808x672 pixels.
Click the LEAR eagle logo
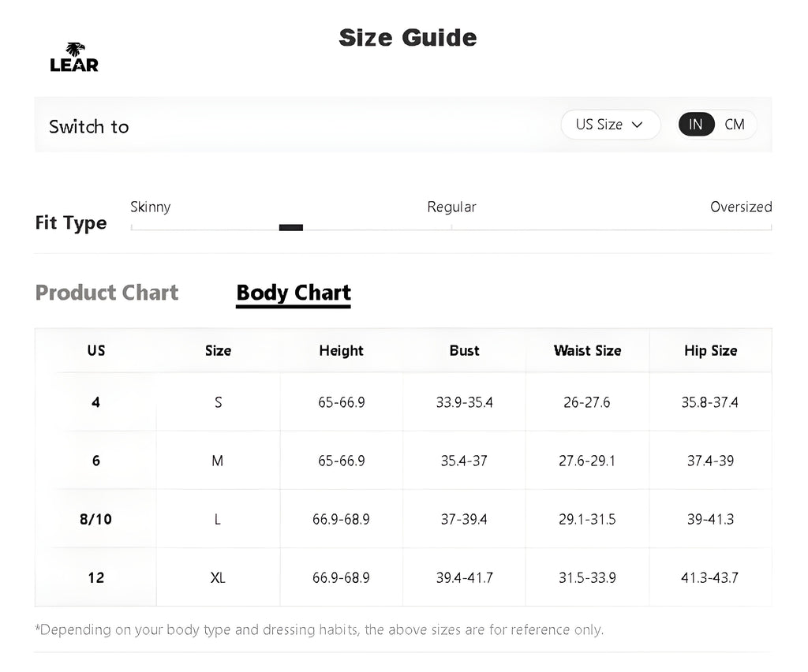[74, 57]
